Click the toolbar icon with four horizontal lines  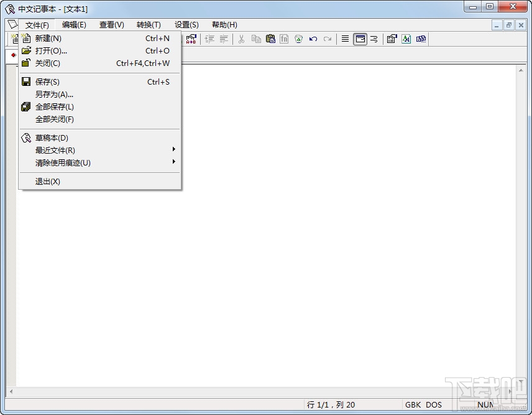click(x=345, y=39)
